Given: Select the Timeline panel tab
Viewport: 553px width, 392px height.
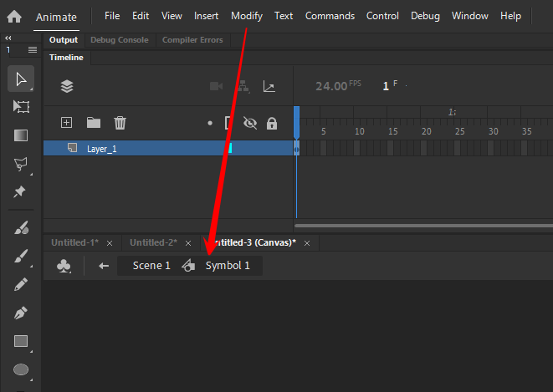Looking at the screenshot, I should coord(66,58).
